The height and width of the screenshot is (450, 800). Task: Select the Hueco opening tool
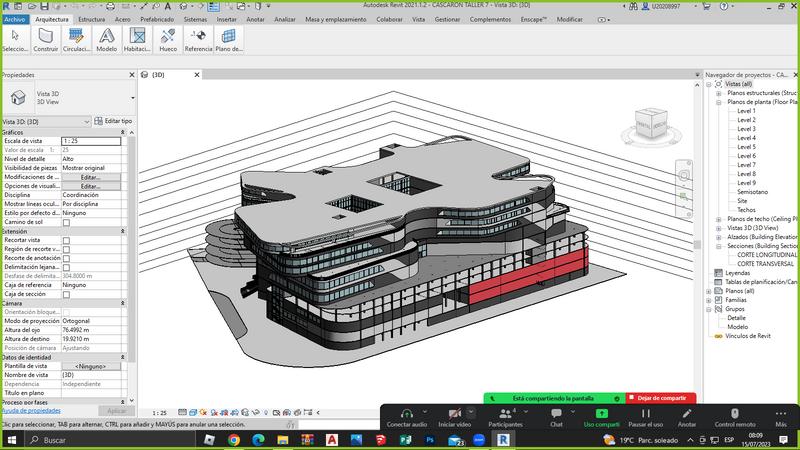coord(168,38)
